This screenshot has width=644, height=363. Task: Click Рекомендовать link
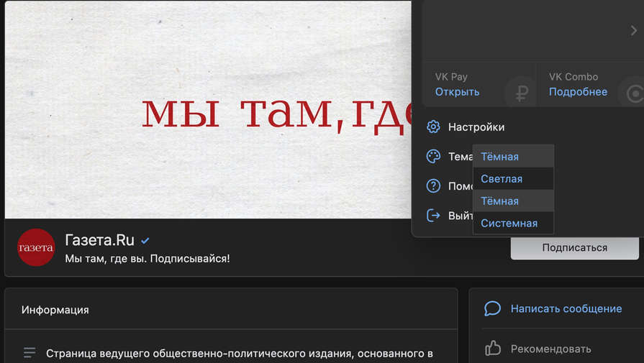coord(550,349)
